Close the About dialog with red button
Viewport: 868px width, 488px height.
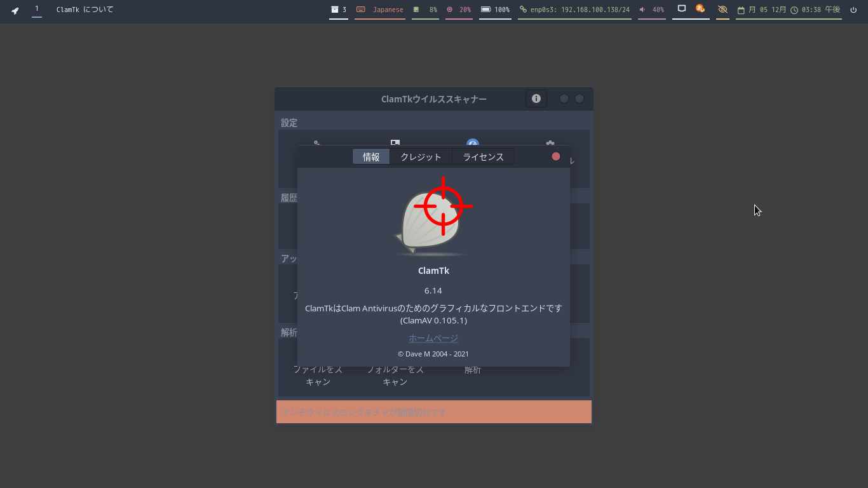click(556, 156)
